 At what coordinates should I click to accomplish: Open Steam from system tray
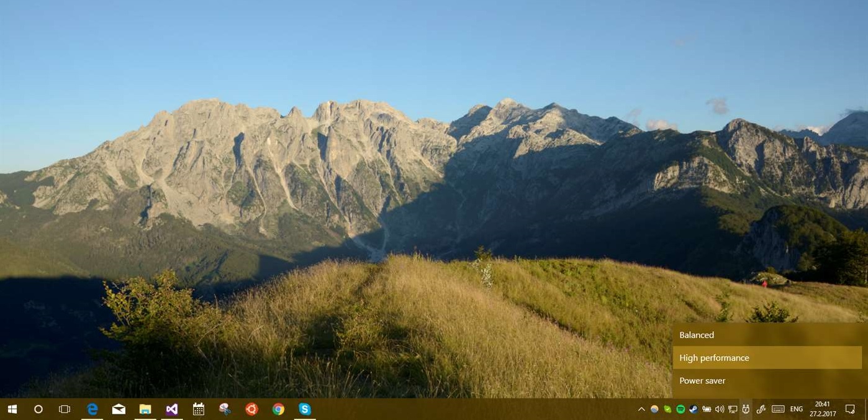pos(694,409)
